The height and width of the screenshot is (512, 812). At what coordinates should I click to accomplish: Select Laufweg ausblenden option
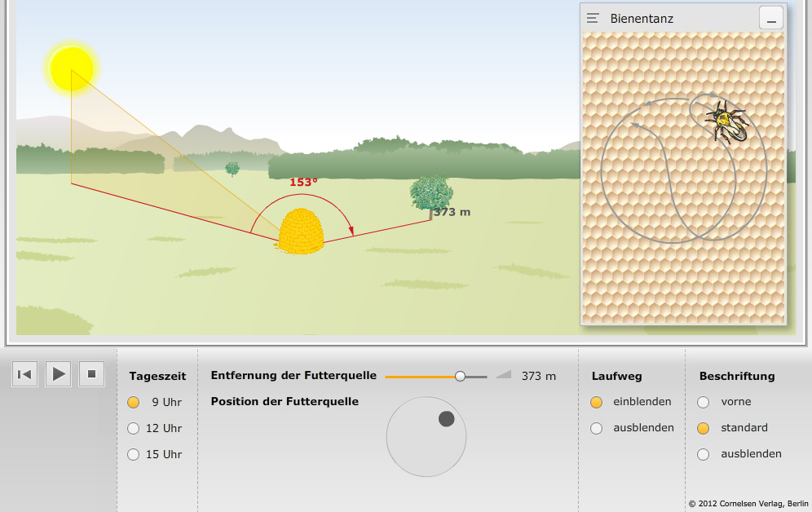coord(597,428)
